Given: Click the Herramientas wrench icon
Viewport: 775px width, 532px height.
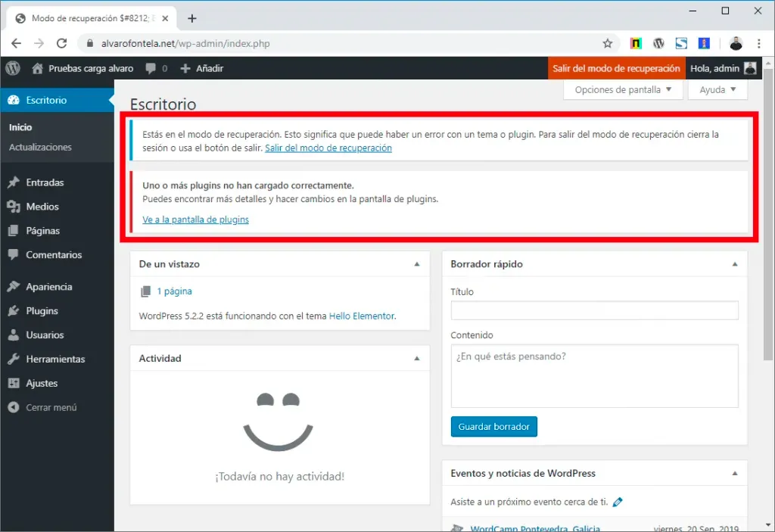Looking at the screenshot, I should [x=14, y=359].
